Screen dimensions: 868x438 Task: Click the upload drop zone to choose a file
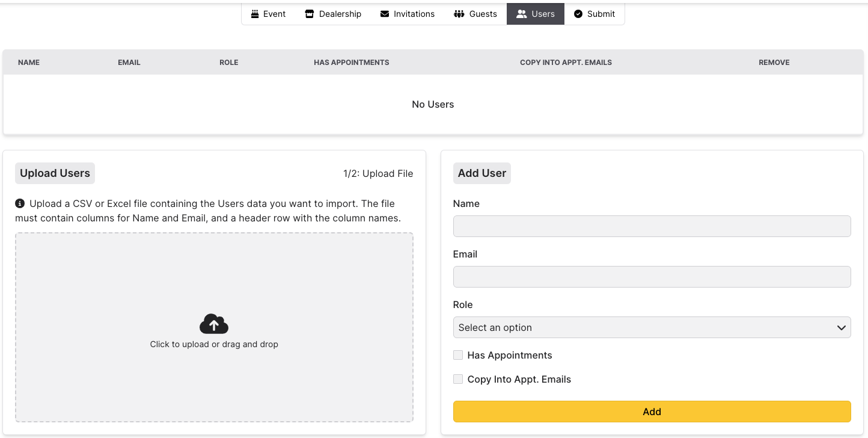(214, 328)
